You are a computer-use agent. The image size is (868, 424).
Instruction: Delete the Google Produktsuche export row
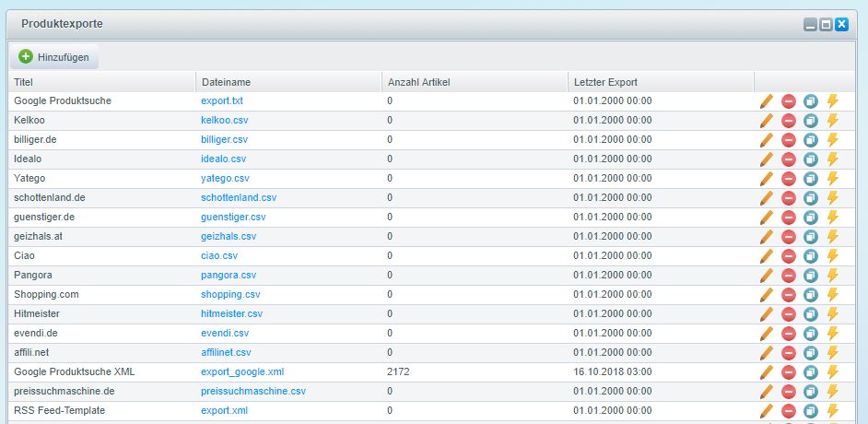[x=788, y=101]
